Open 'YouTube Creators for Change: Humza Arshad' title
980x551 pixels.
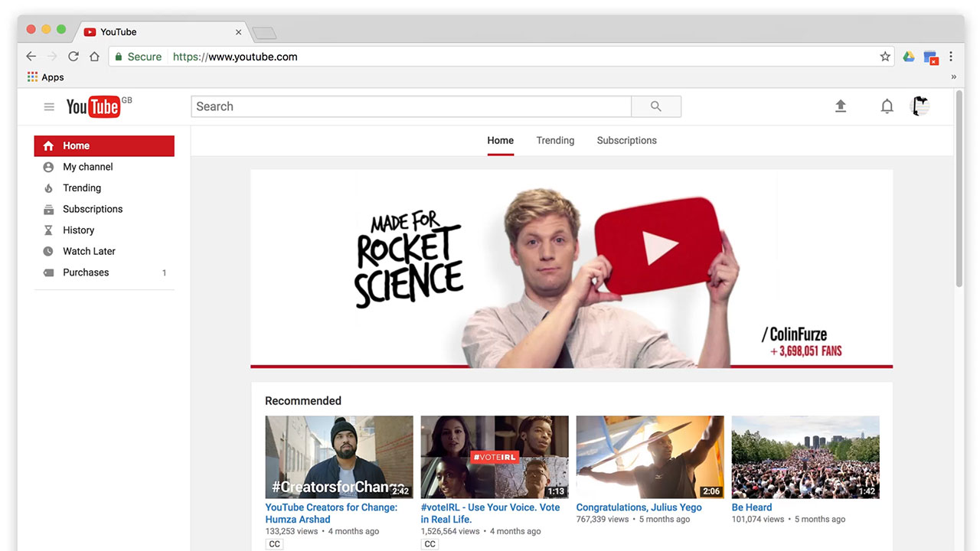coord(332,514)
